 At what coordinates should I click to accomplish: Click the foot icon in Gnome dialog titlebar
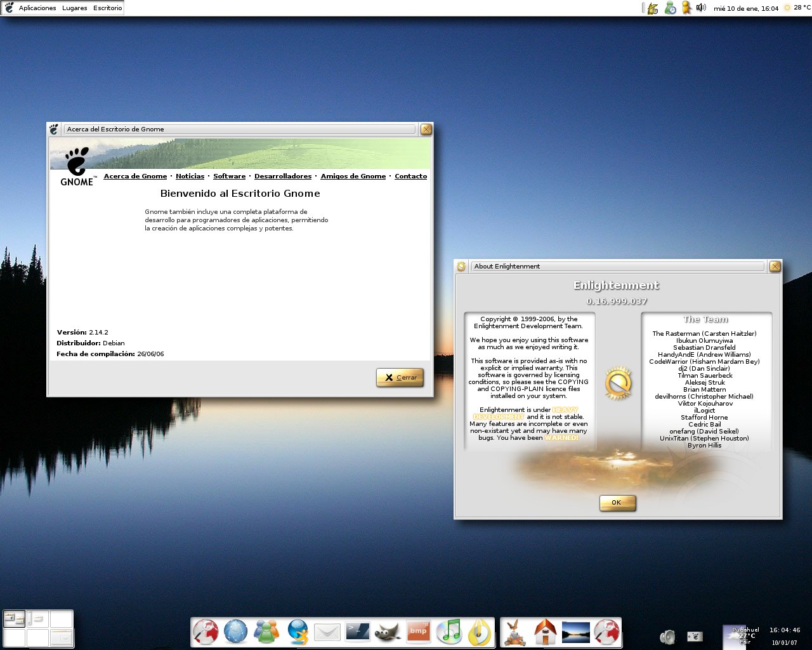point(54,129)
